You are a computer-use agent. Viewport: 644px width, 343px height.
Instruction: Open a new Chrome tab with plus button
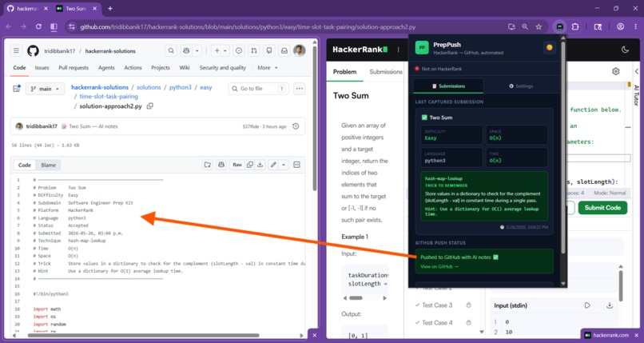[110, 8]
